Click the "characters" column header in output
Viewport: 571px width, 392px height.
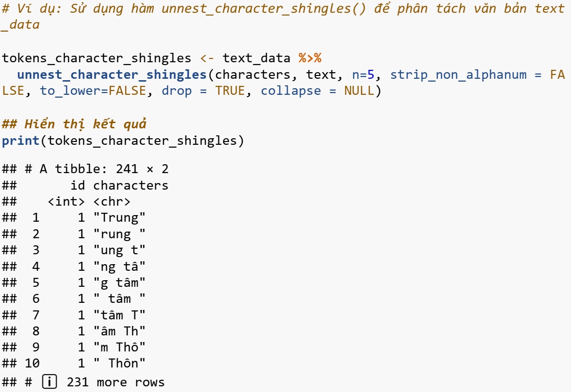131,185
